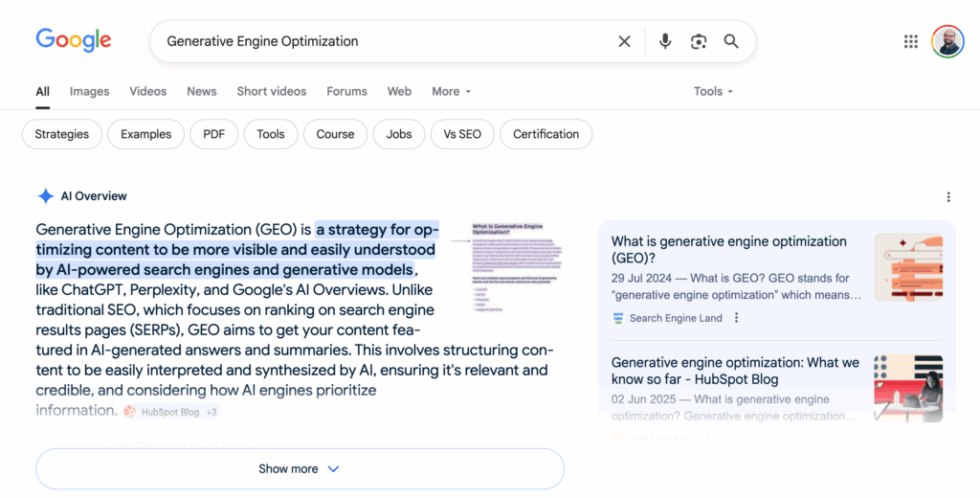Expand the More dropdown
The image size is (980, 498).
pyautogui.click(x=452, y=91)
